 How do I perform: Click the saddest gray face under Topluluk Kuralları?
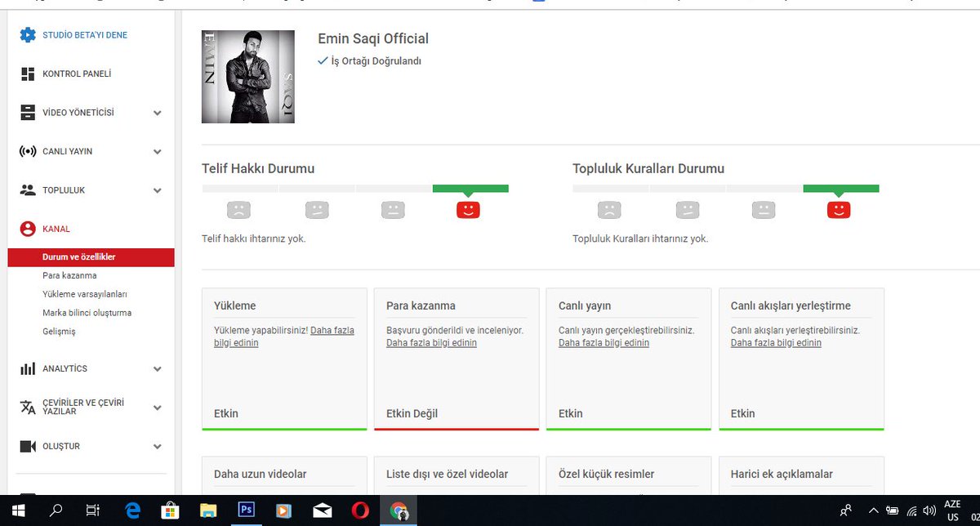click(609, 210)
